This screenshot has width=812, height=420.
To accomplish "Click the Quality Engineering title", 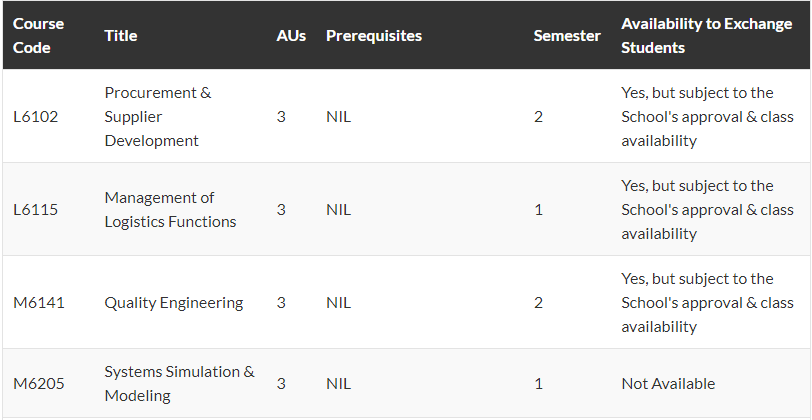I will click(174, 302).
